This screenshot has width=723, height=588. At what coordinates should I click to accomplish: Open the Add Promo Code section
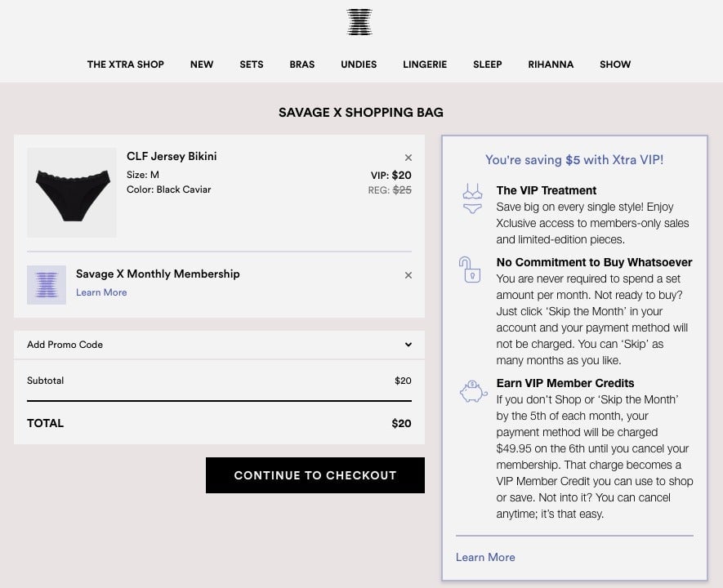click(219, 345)
